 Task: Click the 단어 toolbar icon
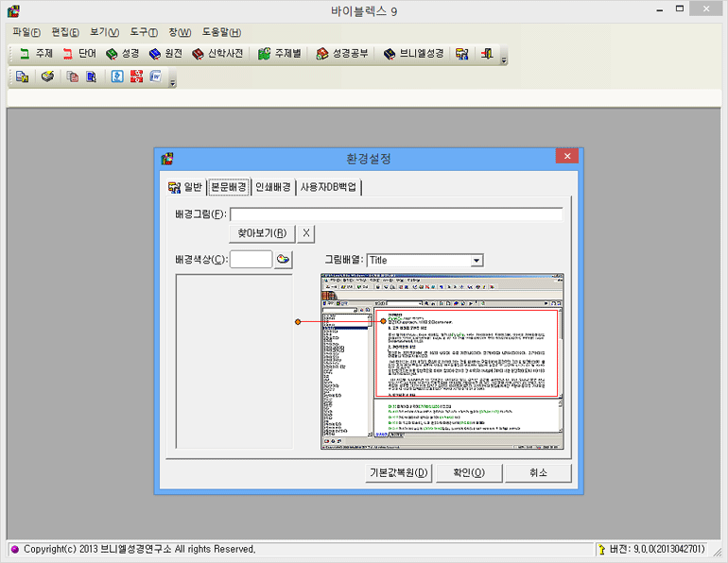pos(79,54)
